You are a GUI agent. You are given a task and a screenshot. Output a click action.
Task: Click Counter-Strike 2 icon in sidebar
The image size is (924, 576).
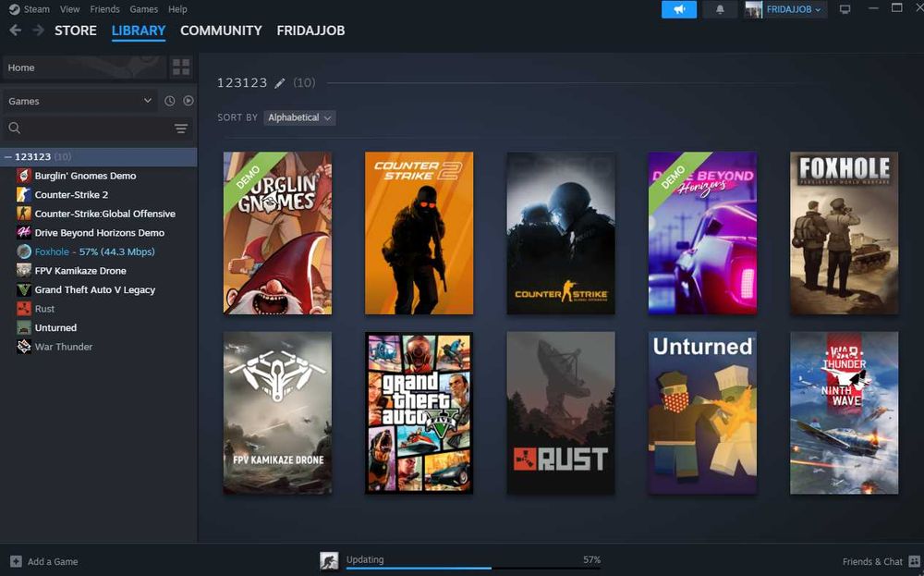(24, 194)
